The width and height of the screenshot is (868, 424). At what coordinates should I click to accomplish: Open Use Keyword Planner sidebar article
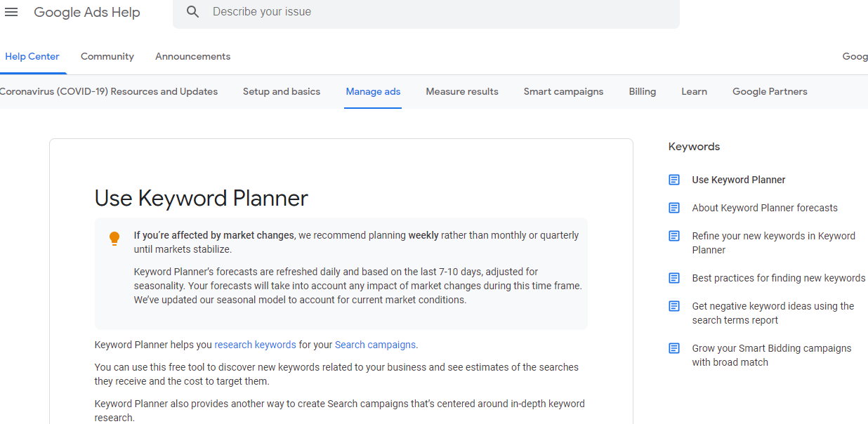[739, 180]
